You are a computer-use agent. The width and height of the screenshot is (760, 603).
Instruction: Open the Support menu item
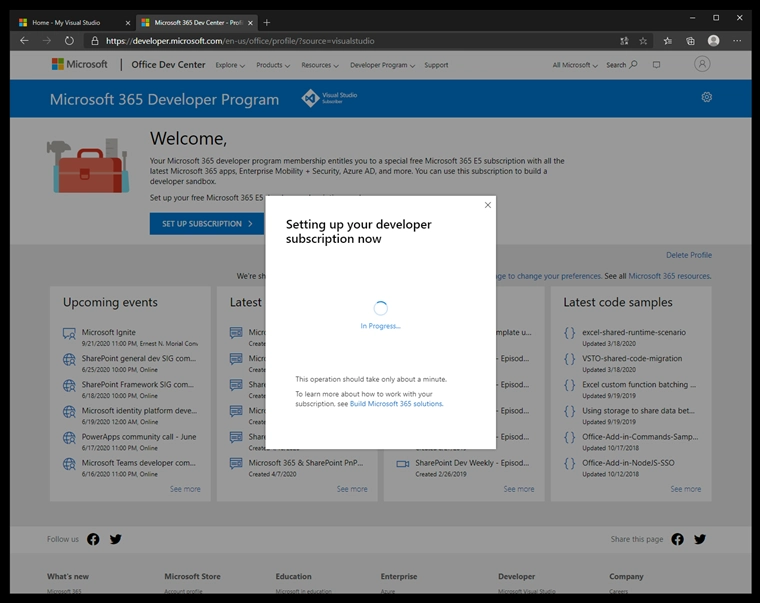(436, 65)
